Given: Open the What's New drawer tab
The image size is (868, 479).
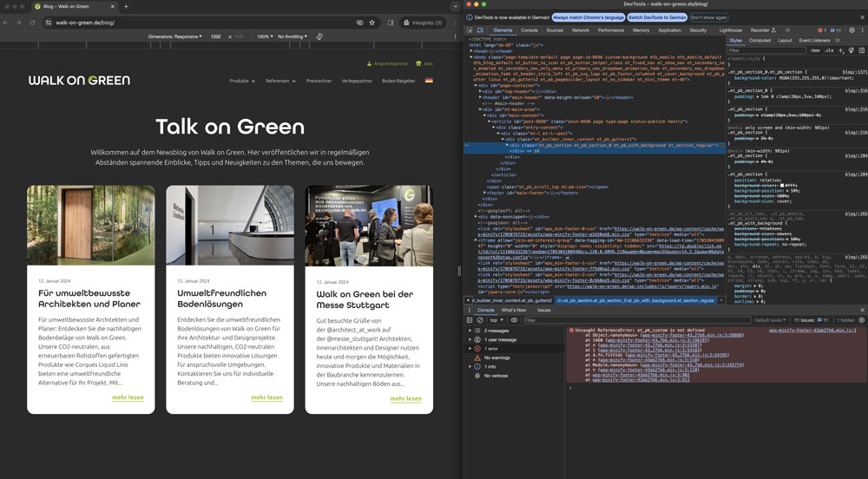Looking at the screenshot, I should tap(513, 311).
